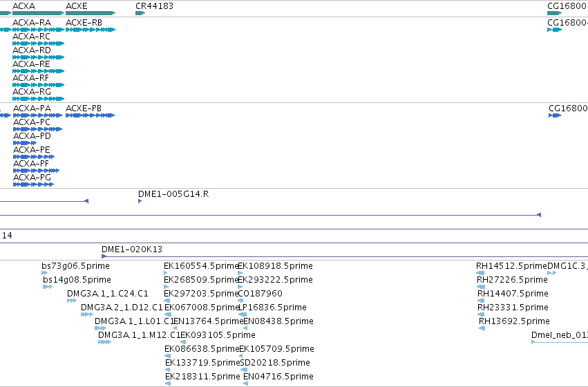This screenshot has width=588, height=387.
Task: Select EST SD20218.5prime
Action: point(244,370)
